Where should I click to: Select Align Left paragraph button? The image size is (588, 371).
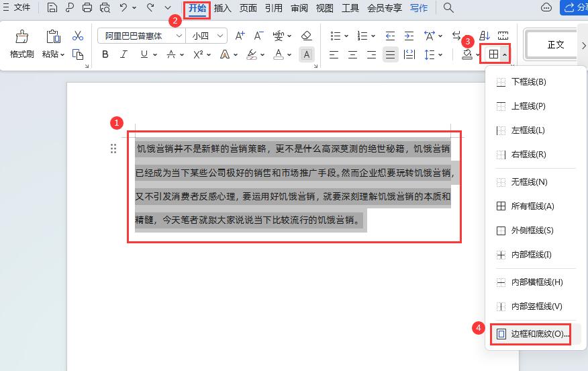point(334,55)
